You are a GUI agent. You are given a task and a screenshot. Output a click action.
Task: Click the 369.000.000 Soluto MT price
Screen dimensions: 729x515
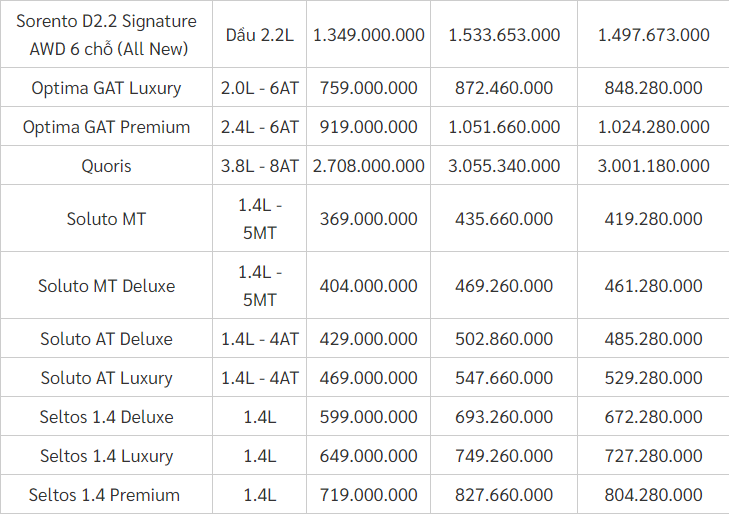(369, 218)
